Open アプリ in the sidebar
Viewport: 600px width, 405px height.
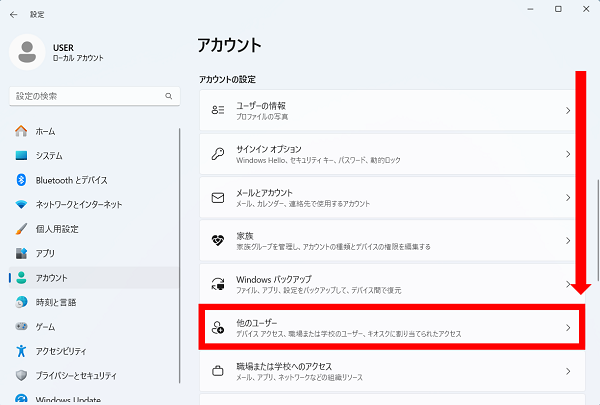pos(94,253)
